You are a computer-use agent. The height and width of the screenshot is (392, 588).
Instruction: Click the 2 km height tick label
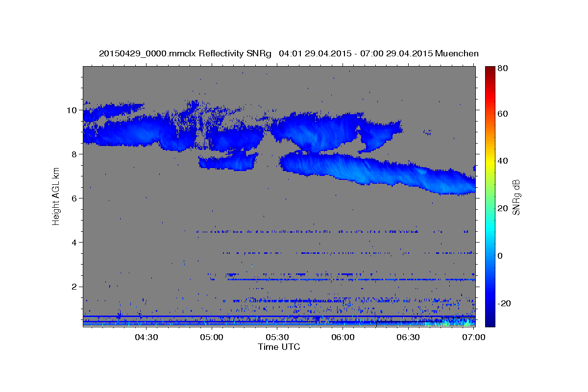(x=74, y=287)
